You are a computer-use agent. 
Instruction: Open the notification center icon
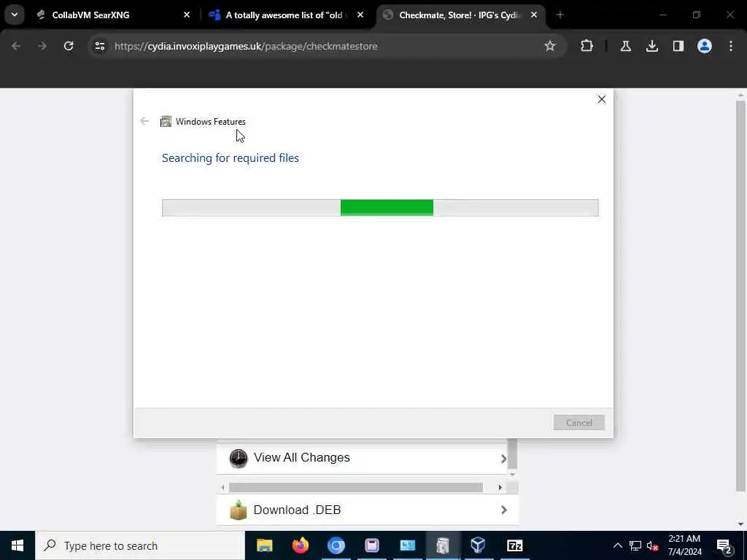tap(724, 545)
